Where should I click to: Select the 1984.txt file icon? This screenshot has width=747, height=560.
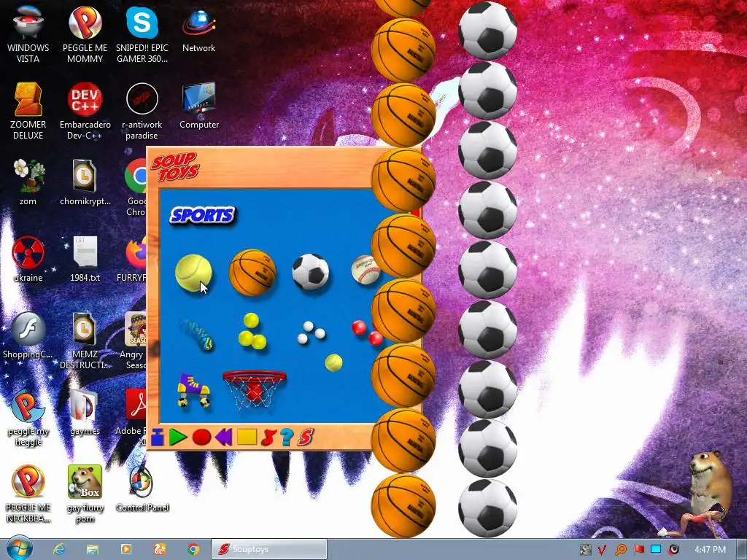click(x=85, y=260)
